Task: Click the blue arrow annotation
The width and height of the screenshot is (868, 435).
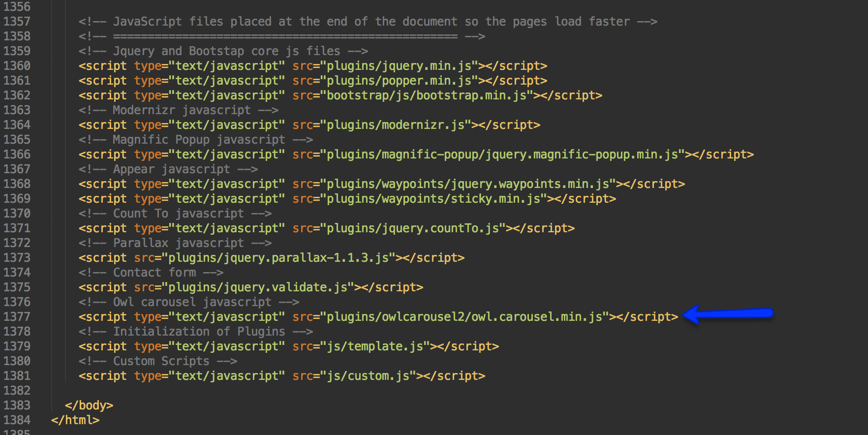Action: point(728,314)
